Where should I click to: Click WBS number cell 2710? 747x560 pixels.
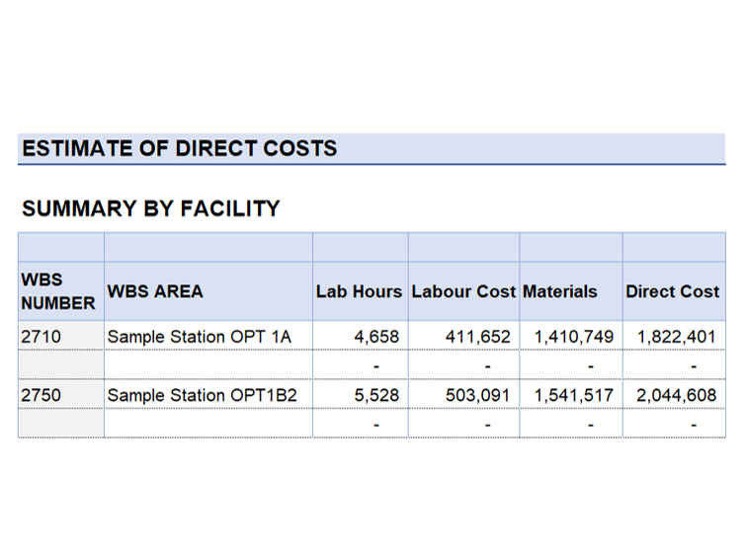click(x=41, y=337)
